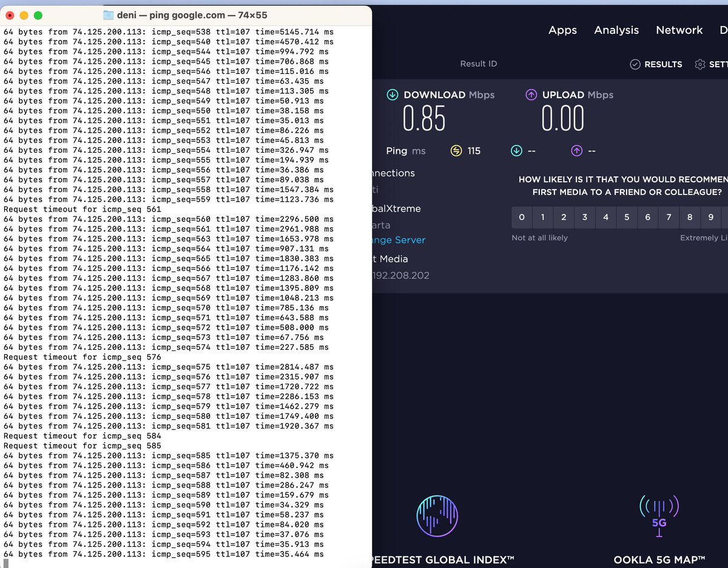Click the 'Not at all likely' label

tap(539, 238)
